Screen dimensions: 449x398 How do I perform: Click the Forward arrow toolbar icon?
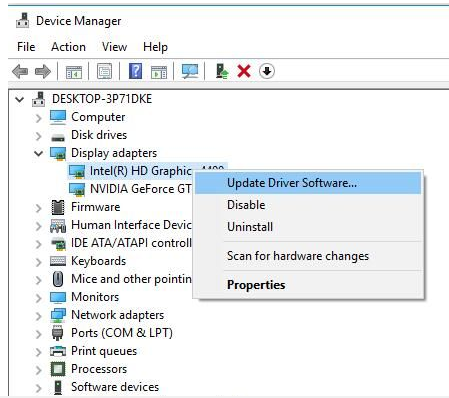pyautogui.click(x=43, y=71)
